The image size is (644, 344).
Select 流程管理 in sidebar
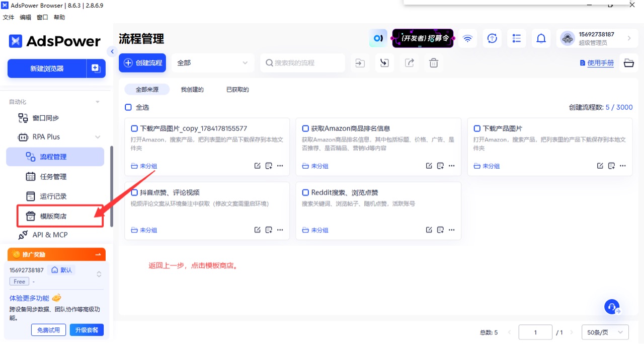tap(55, 157)
